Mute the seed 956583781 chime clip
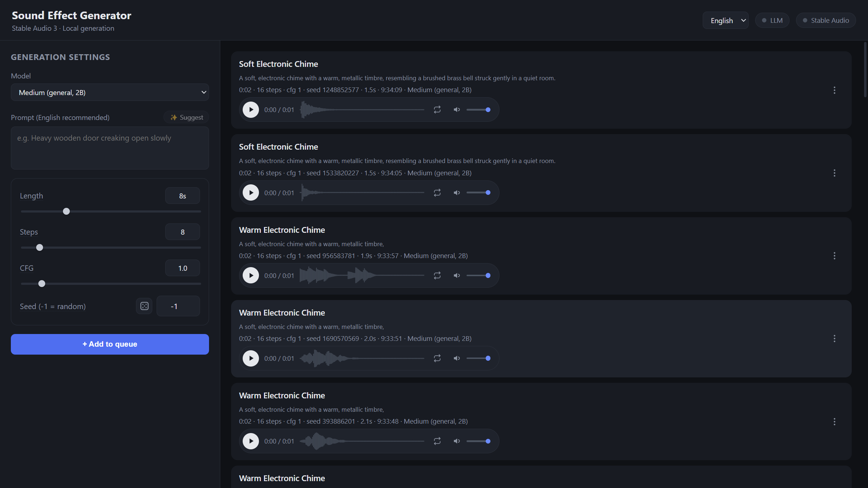Viewport: 868px width, 488px height. tap(457, 275)
